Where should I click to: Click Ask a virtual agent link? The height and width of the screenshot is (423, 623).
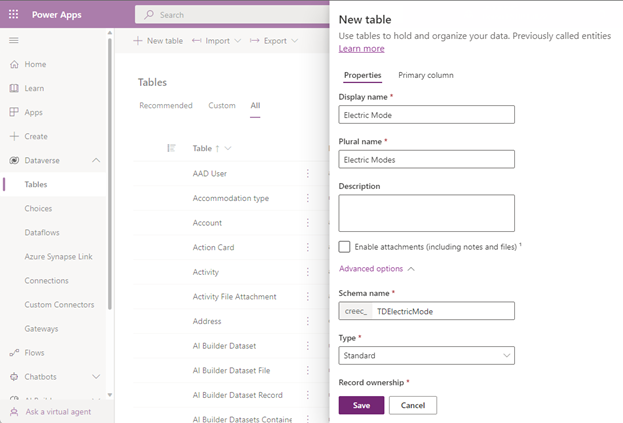pyautogui.click(x=58, y=411)
